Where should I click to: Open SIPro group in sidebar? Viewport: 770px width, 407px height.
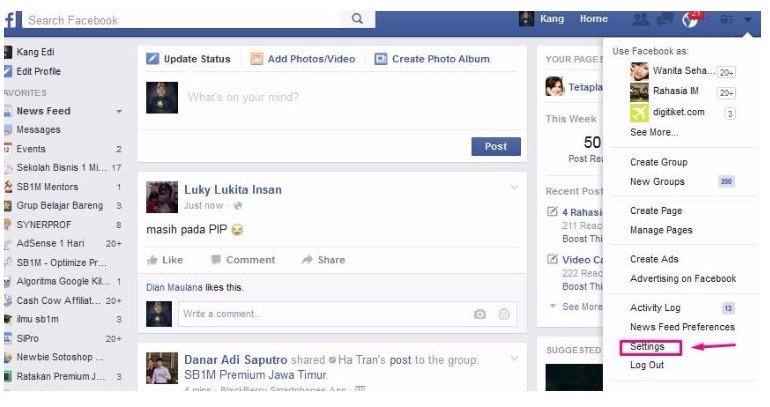(x=28, y=338)
